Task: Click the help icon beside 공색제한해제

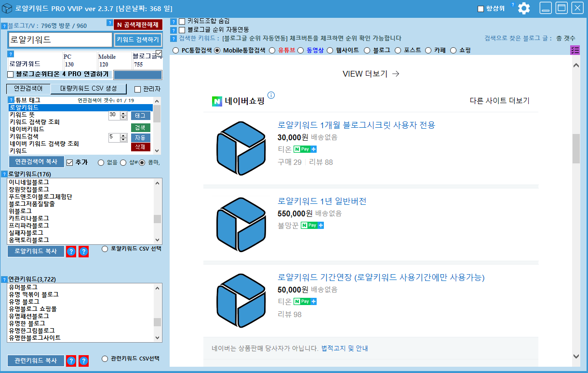Action: click(x=109, y=23)
